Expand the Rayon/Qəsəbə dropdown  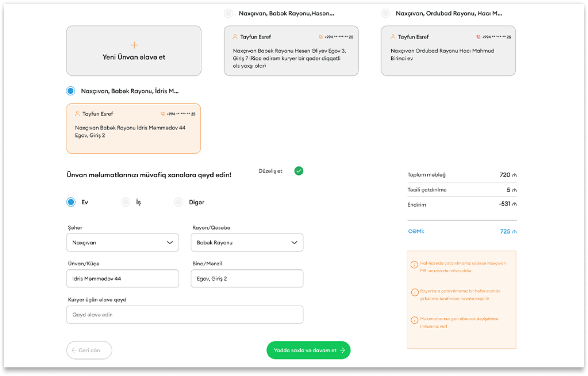(x=247, y=242)
